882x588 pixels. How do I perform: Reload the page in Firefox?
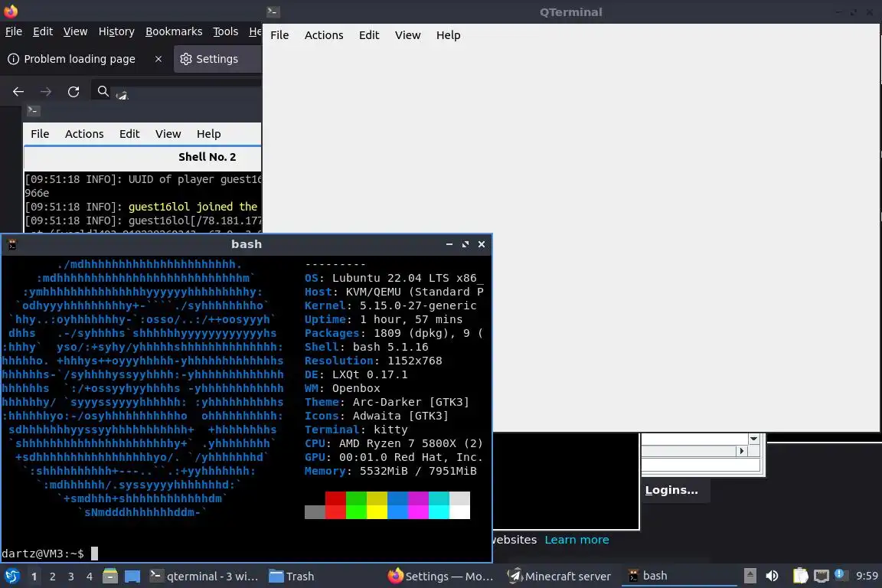tap(73, 91)
